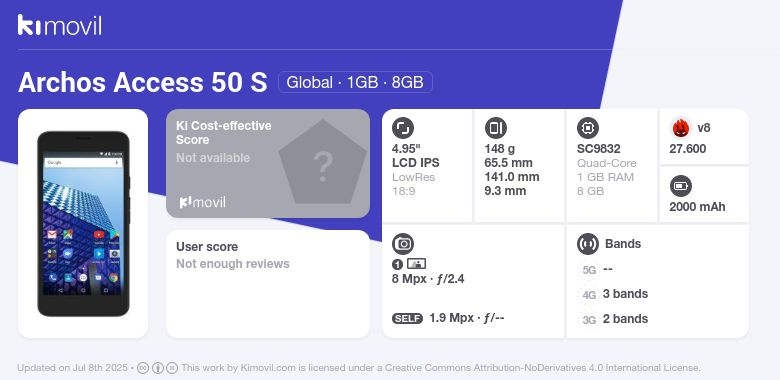Click the 4G 3 bands entry
The width and height of the screenshot is (780, 380).
coord(614,294)
